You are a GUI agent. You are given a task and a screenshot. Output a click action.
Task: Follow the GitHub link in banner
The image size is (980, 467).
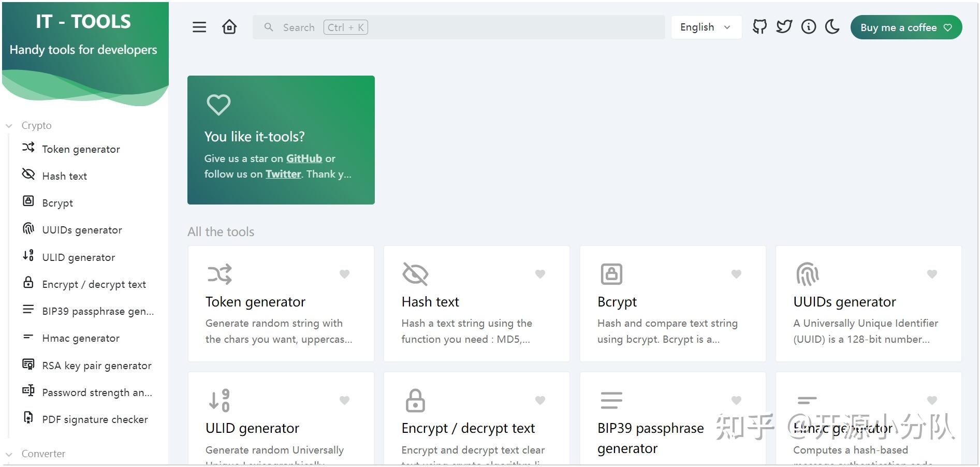click(x=304, y=158)
